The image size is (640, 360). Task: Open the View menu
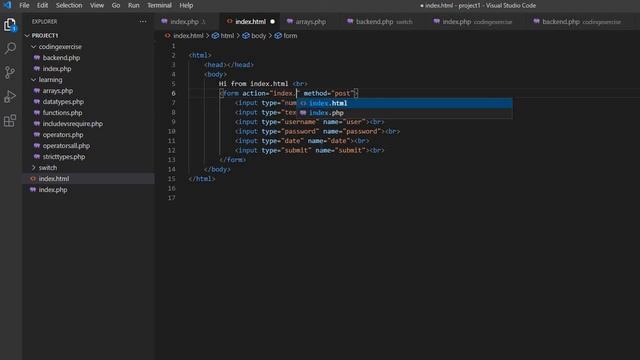97,5
